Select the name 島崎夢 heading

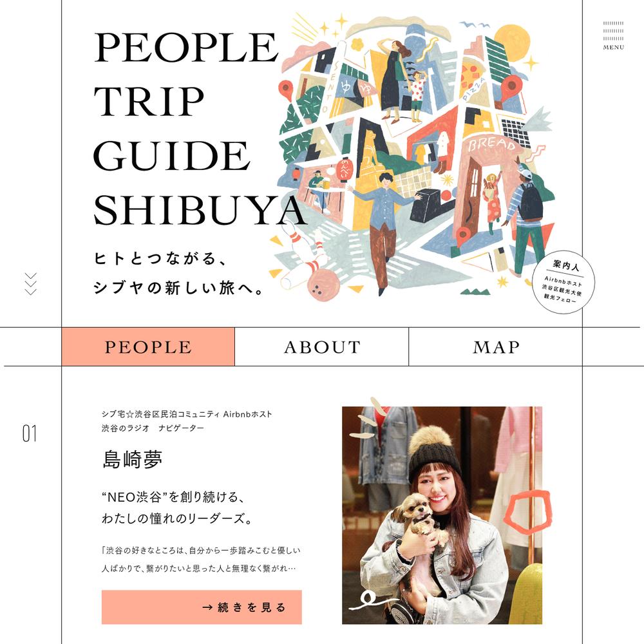coord(132,460)
